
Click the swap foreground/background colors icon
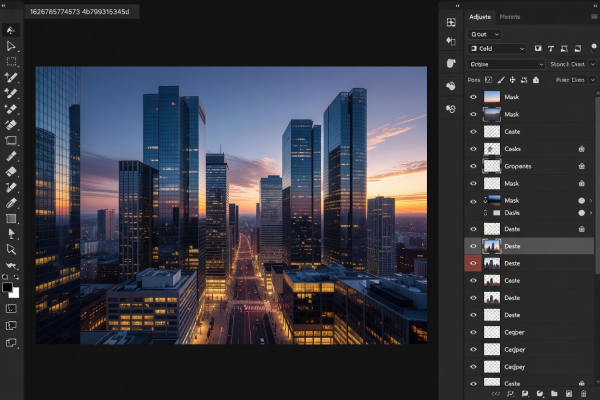16,276
